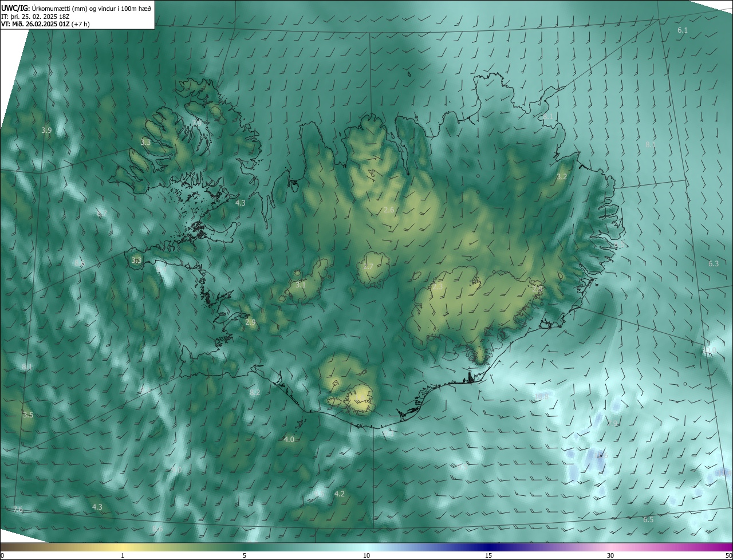The image size is (733, 560).
Task: Click the '4.2' value on the map
Action: coord(339,494)
